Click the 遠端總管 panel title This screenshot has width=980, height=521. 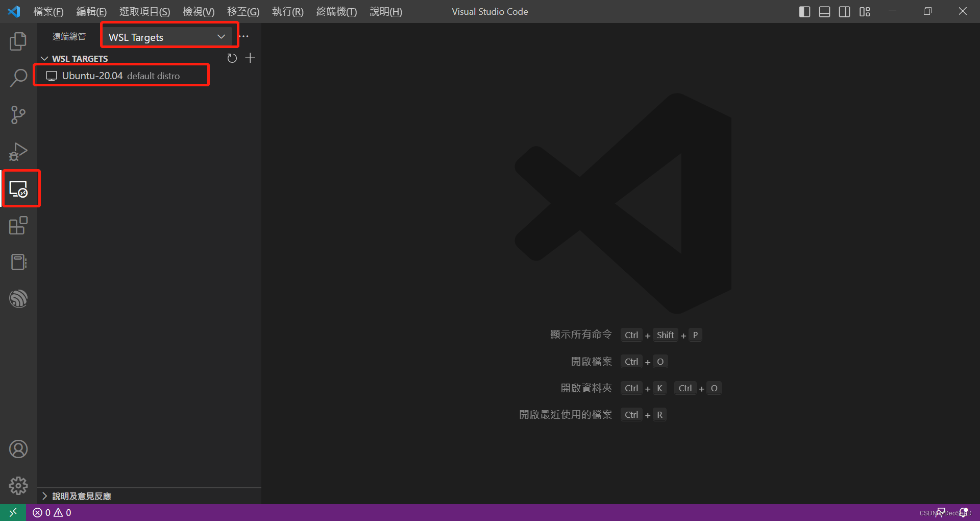click(x=69, y=37)
